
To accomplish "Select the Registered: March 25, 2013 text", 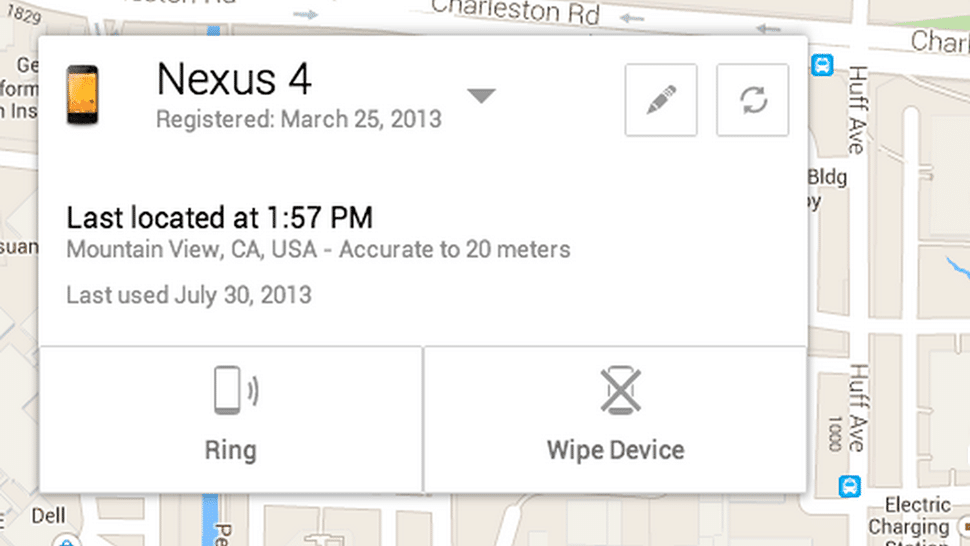I will [298, 120].
